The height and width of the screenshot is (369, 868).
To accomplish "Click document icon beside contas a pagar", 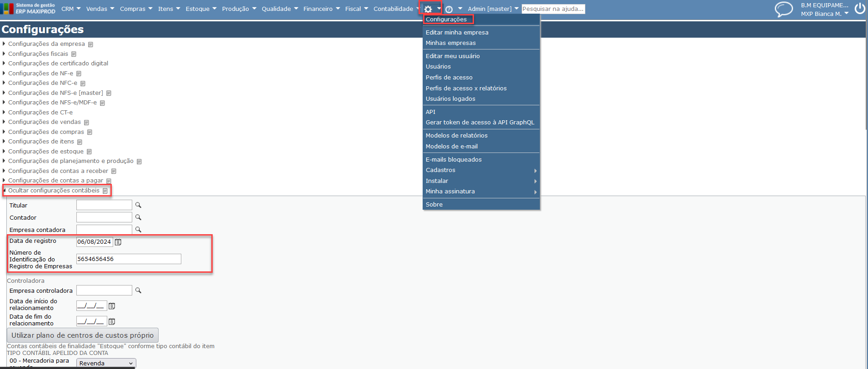I will click(x=109, y=181).
